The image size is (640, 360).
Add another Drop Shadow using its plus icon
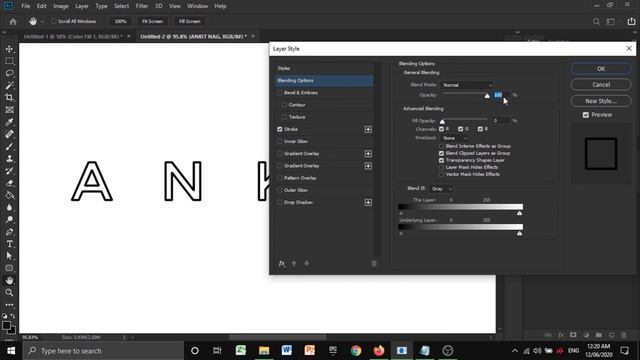(368, 202)
